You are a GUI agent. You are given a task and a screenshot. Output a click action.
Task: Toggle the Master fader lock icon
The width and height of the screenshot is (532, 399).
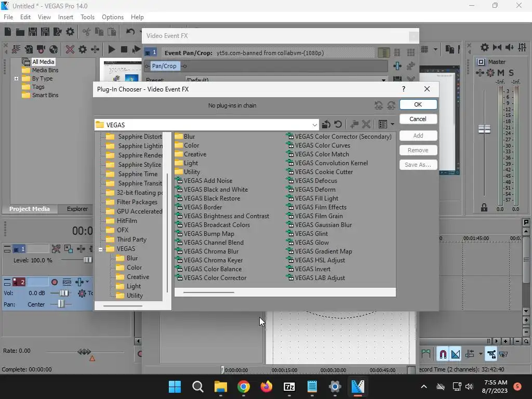[484, 207]
